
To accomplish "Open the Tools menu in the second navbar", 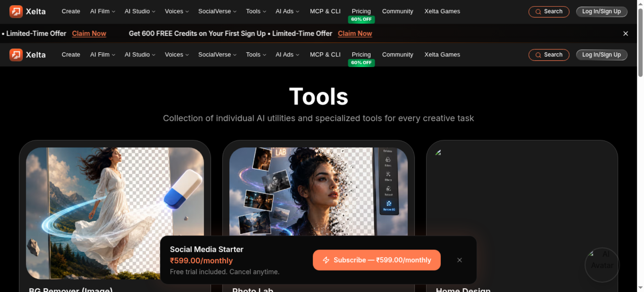I will click(x=256, y=55).
